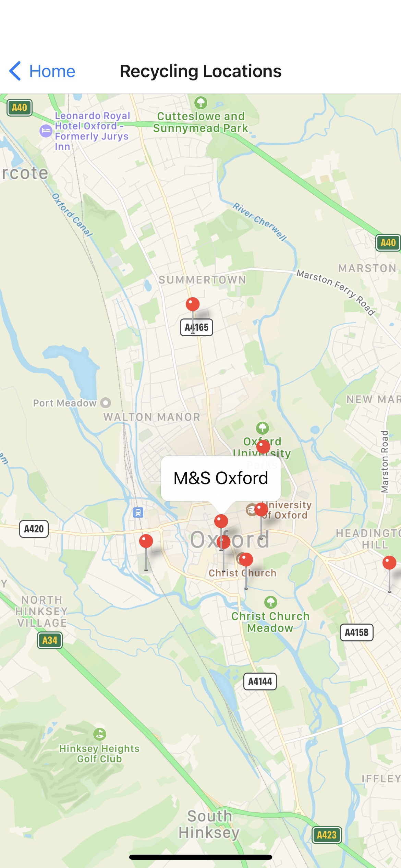401x868 pixels.
Task: Tap the red pin west of Oxford station
Action: 146,541
